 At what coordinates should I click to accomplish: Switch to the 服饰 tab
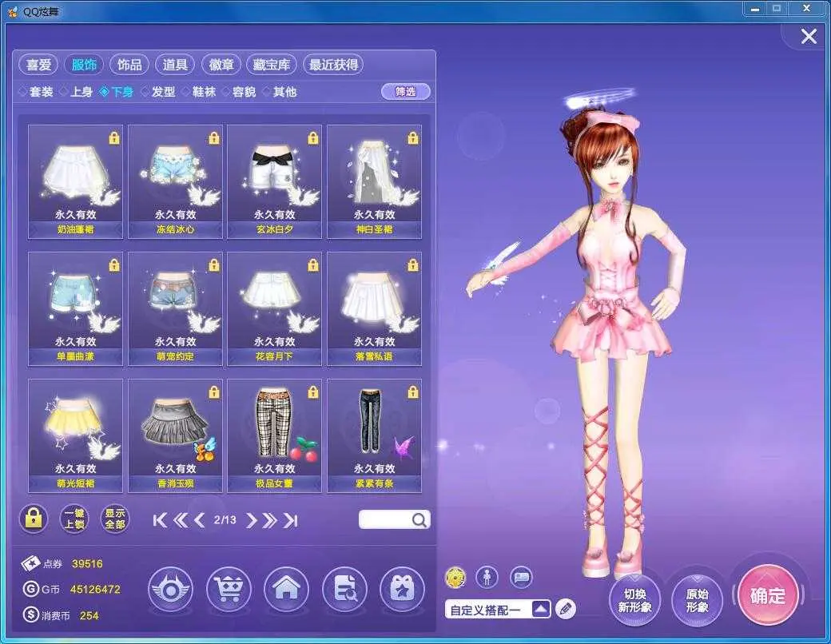click(x=84, y=65)
